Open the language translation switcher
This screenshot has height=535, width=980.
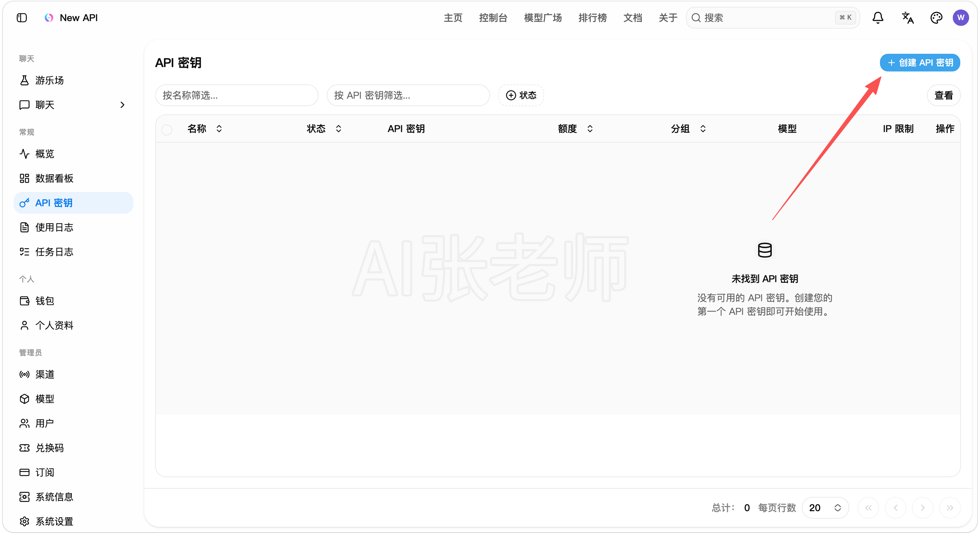coord(907,17)
